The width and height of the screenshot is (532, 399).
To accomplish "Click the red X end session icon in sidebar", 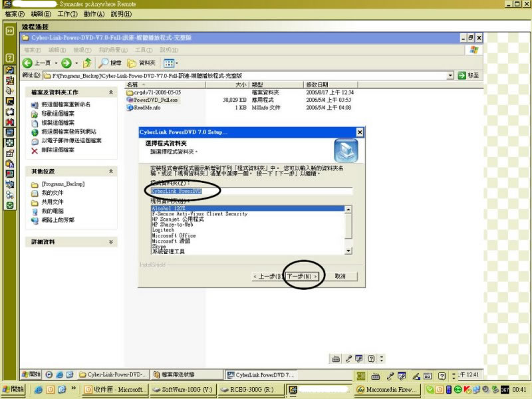I will tap(10, 122).
